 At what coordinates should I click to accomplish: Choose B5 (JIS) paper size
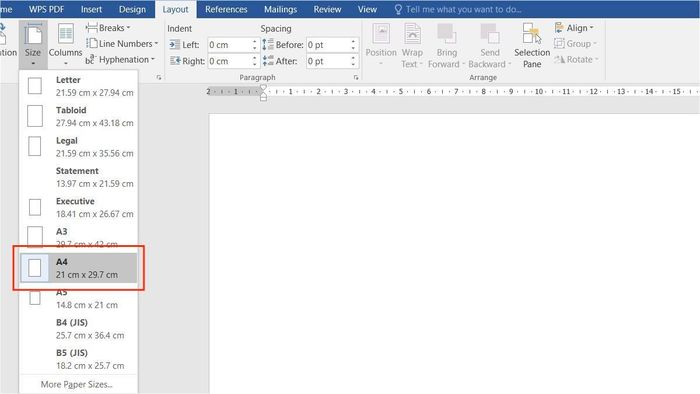pyautogui.click(x=79, y=359)
